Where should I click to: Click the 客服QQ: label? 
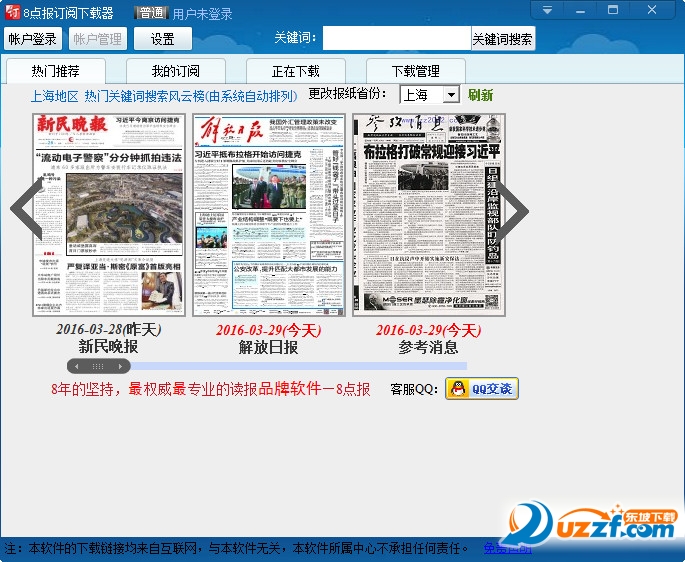414,389
